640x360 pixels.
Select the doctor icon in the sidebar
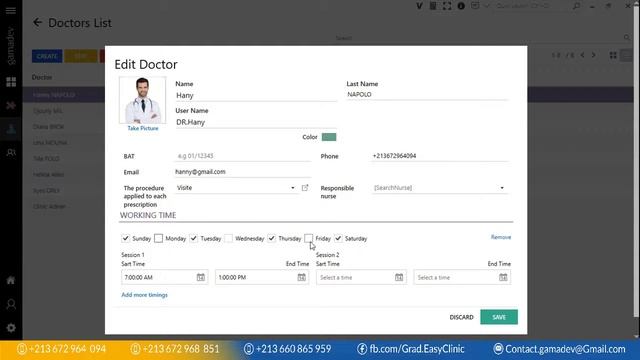(11, 129)
